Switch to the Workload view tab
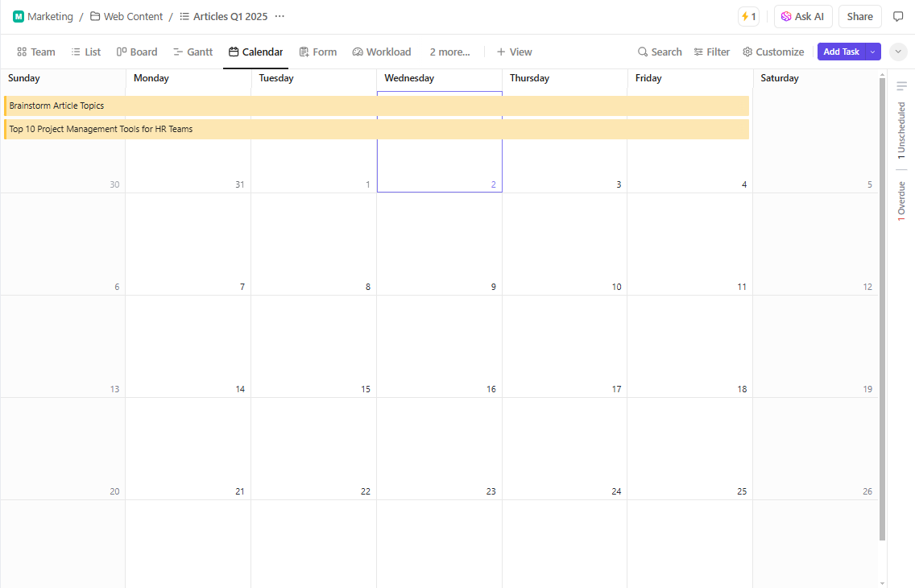 [x=382, y=52]
